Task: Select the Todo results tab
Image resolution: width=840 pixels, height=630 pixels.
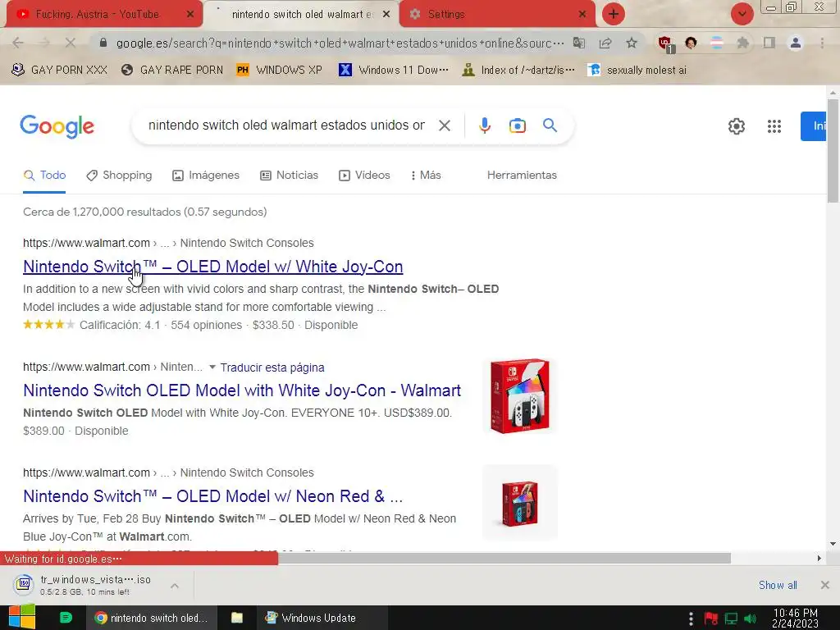Action: [x=44, y=176]
